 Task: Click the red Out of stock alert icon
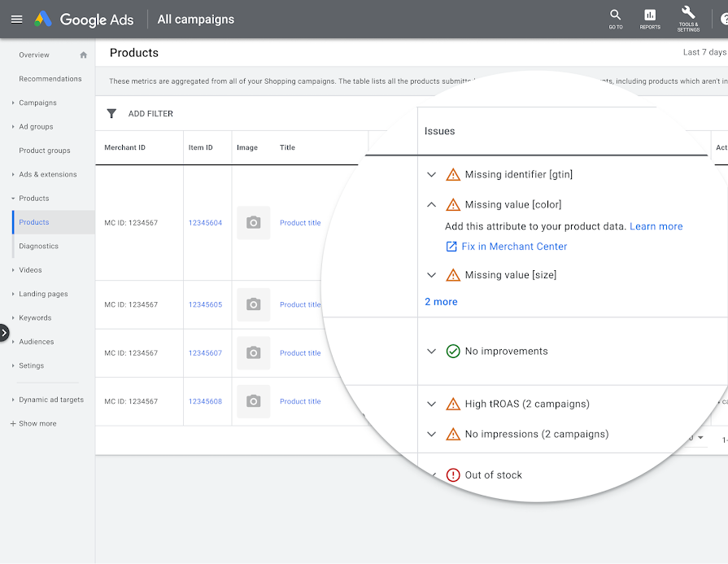pos(453,474)
